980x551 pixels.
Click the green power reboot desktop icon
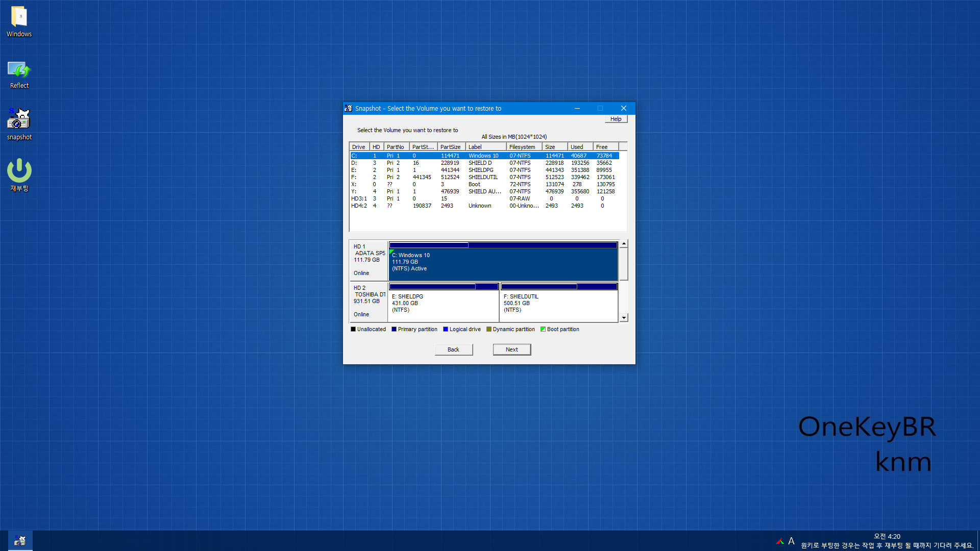coord(19,174)
